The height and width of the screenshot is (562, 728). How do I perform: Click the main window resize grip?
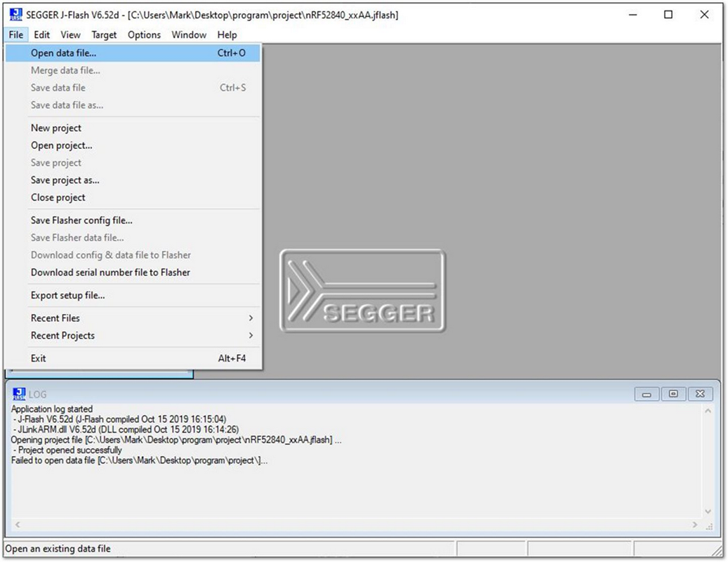[717, 550]
